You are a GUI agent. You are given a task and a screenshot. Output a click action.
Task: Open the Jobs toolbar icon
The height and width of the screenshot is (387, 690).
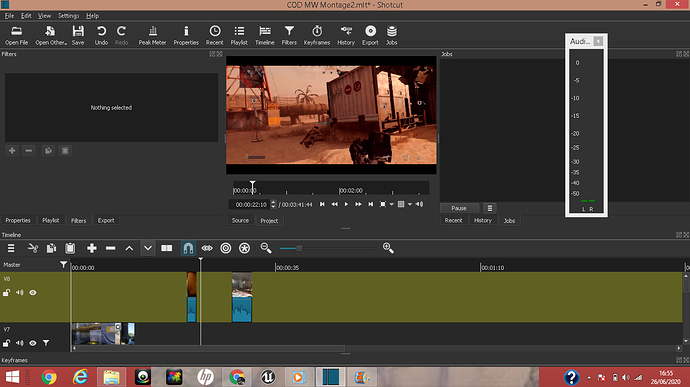pyautogui.click(x=392, y=35)
